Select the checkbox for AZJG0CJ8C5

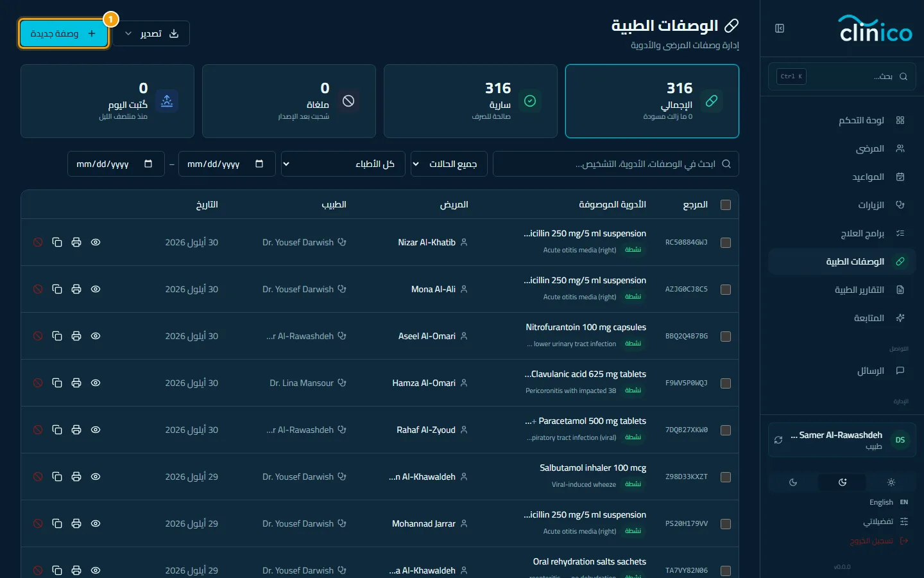(726, 290)
